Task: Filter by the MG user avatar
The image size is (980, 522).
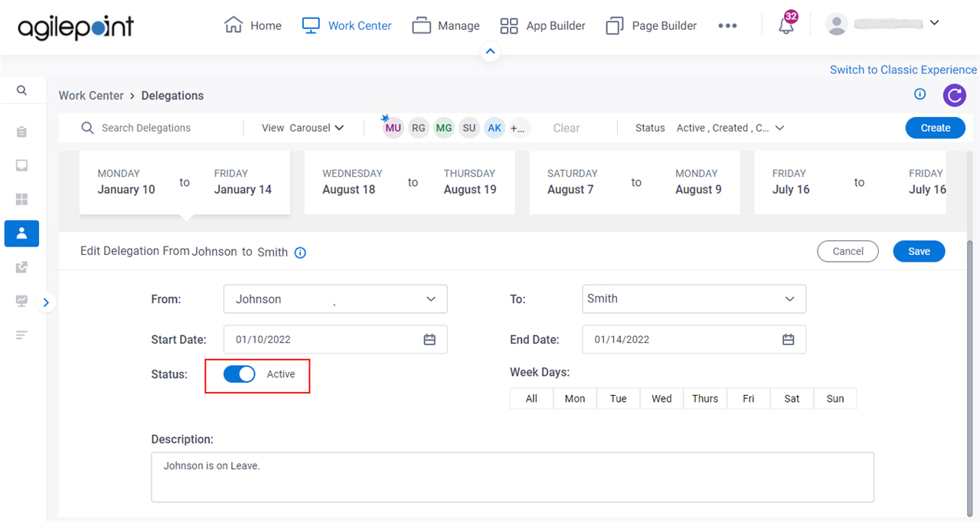Action: coord(444,128)
